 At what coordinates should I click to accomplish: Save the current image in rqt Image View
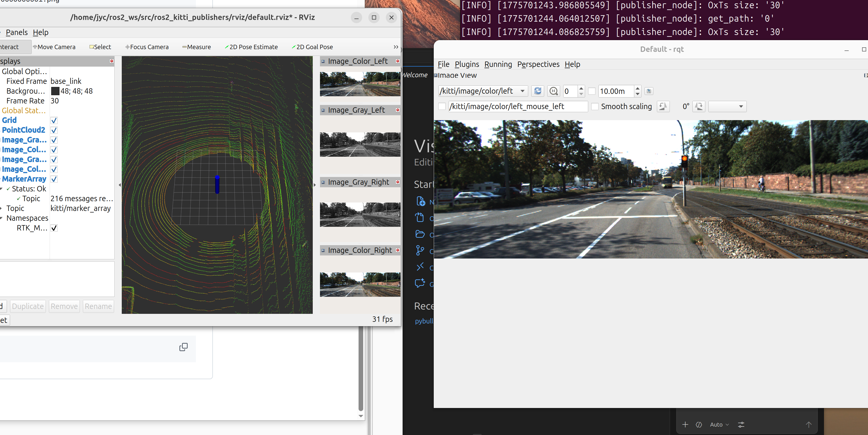649,91
